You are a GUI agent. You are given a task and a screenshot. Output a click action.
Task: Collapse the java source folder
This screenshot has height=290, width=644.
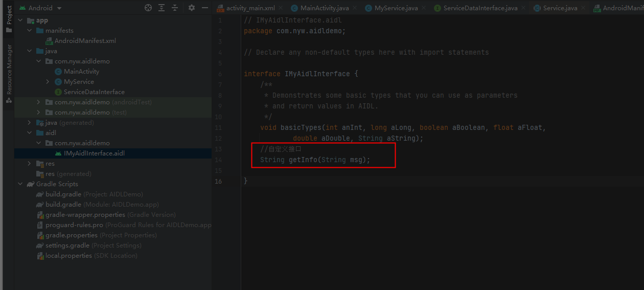pyautogui.click(x=30, y=51)
